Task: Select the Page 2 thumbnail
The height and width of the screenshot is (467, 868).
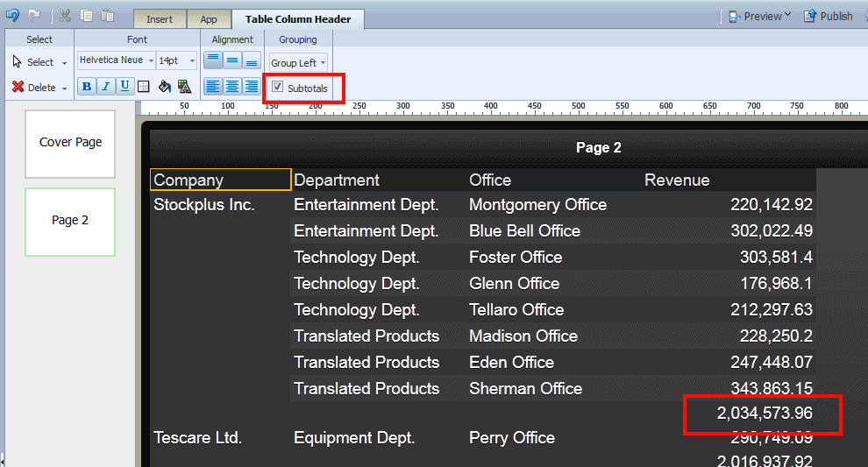Action: click(x=70, y=222)
